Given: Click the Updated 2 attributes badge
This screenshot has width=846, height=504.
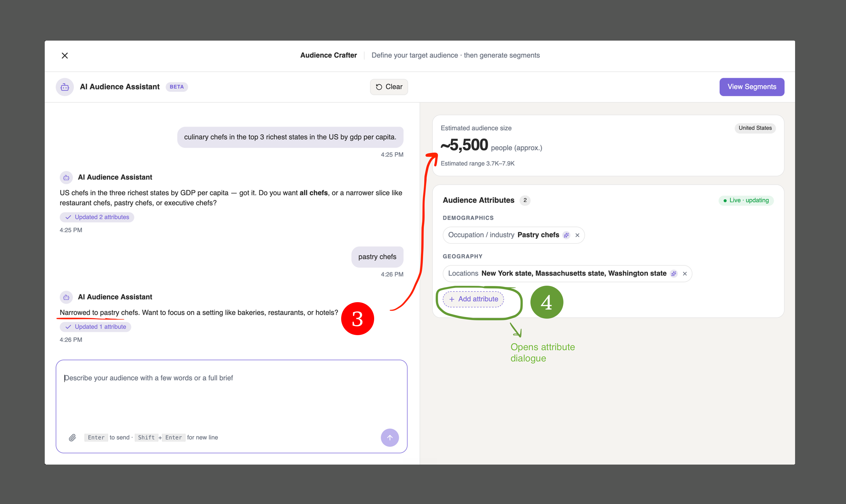Looking at the screenshot, I should (x=97, y=217).
